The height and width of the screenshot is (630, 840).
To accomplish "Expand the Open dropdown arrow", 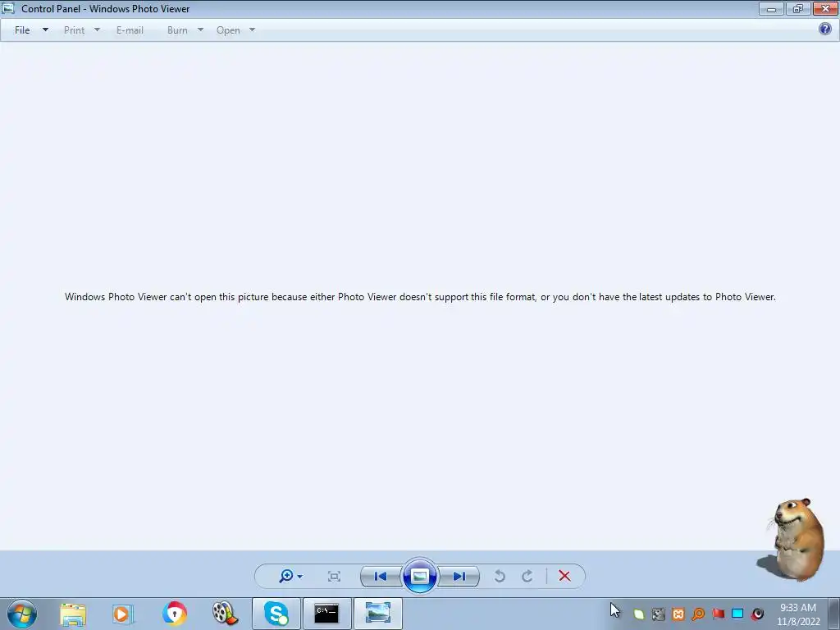I will tap(253, 30).
